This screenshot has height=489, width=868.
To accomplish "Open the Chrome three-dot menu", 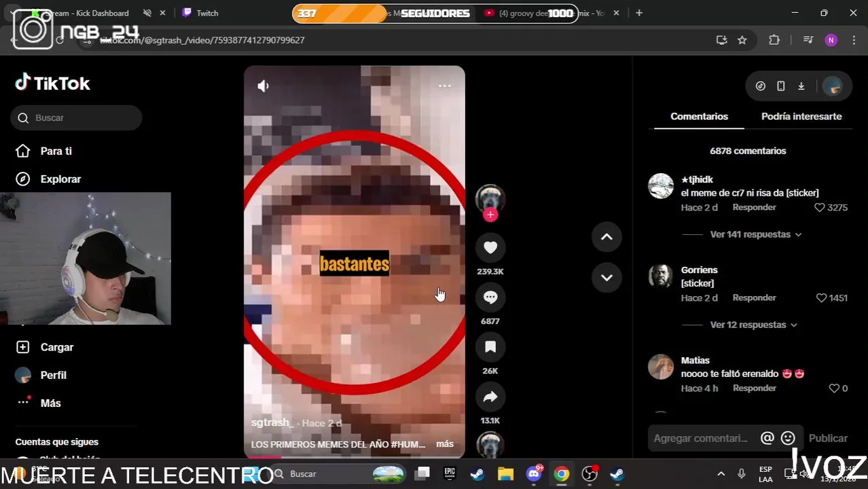I will (x=854, y=40).
